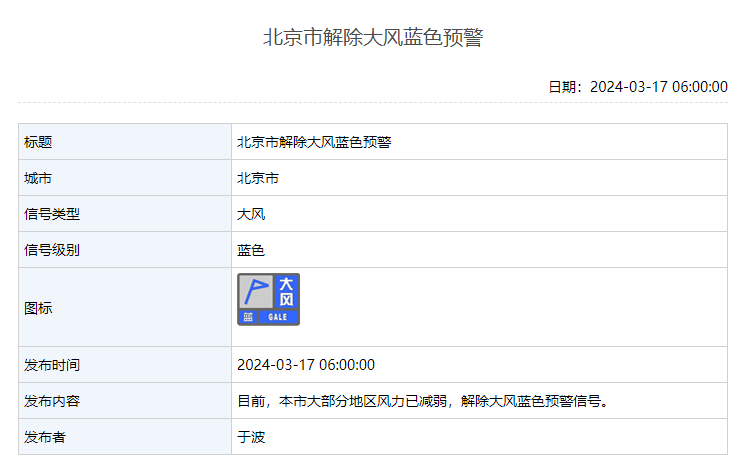This screenshot has width=741, height=469.
Task: Click the 大风 signal type value in the table
Action: tap(251, 214)
